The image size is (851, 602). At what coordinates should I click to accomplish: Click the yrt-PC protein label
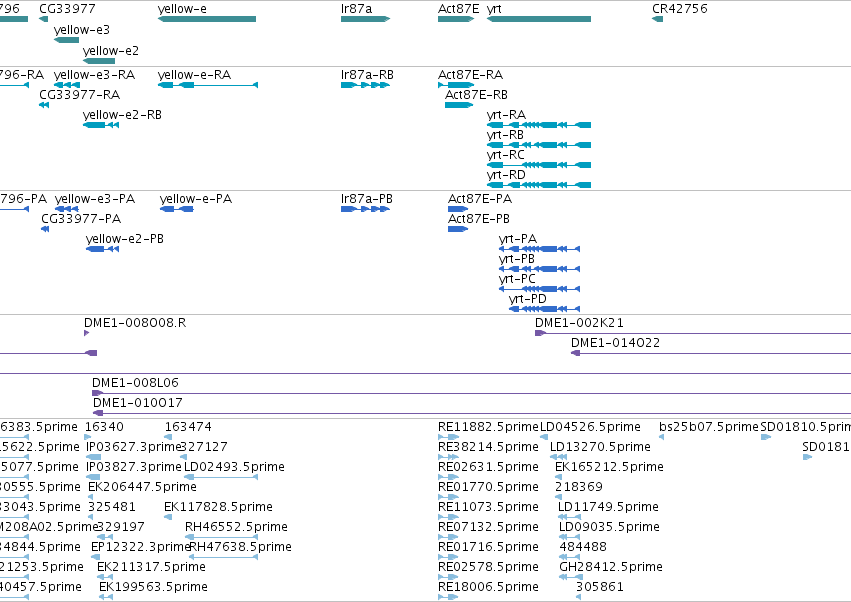pyautogui.click(x=517, y=280)
